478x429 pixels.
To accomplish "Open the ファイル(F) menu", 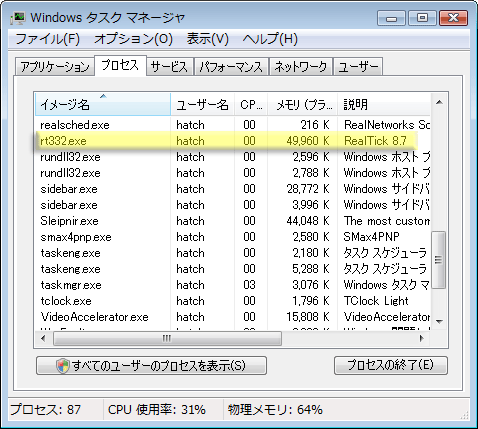I will (48, 39).
